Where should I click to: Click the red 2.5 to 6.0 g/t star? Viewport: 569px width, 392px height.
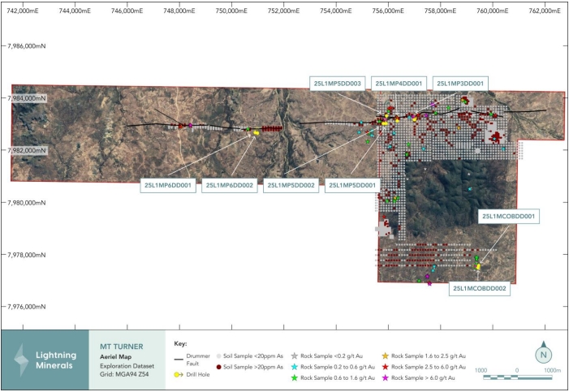[x=386, y=367]
